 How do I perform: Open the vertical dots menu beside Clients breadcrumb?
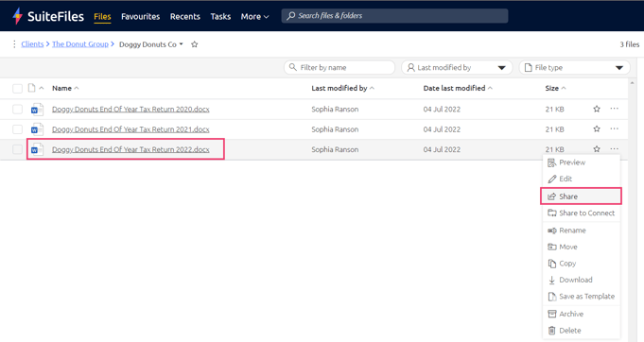tap(14, 43)
